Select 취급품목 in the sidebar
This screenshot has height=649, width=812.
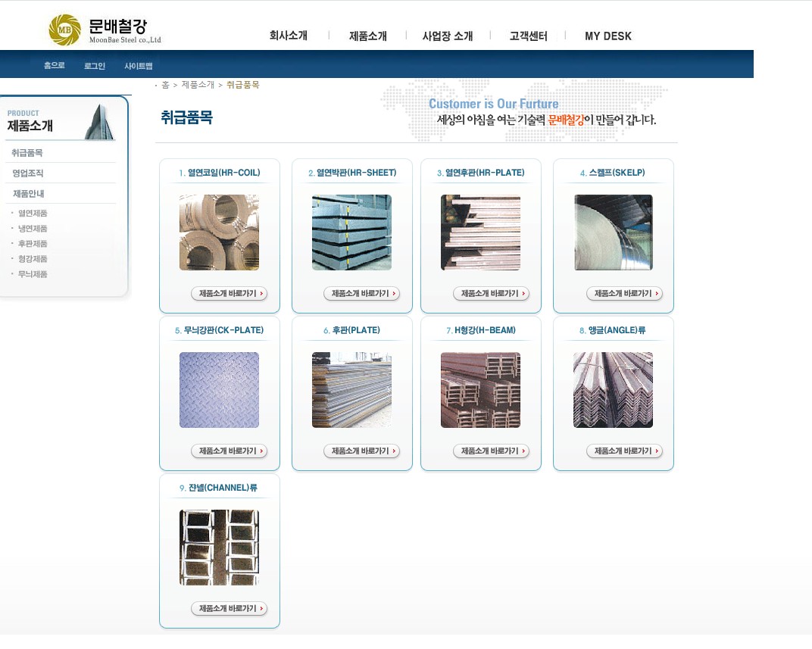(27, 153)
